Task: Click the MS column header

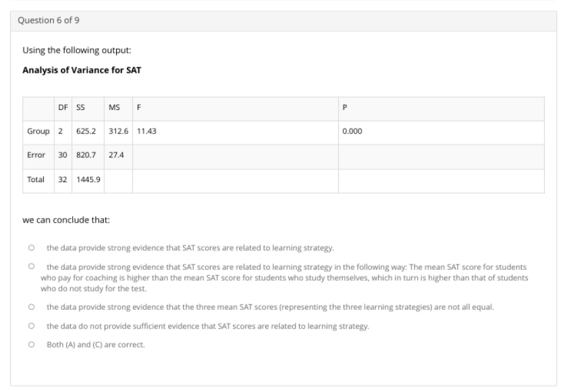Action: pos(113,107)
